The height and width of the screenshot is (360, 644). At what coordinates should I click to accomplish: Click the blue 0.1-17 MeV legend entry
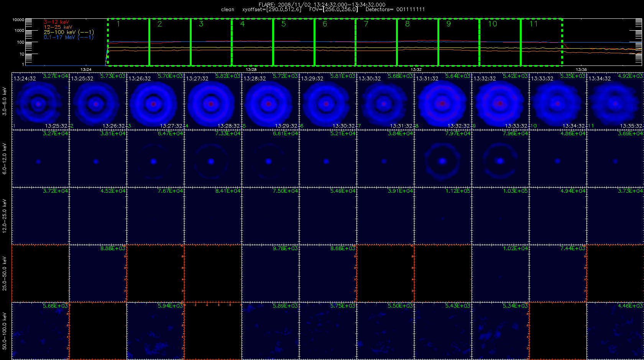click(x=69, y=37)
